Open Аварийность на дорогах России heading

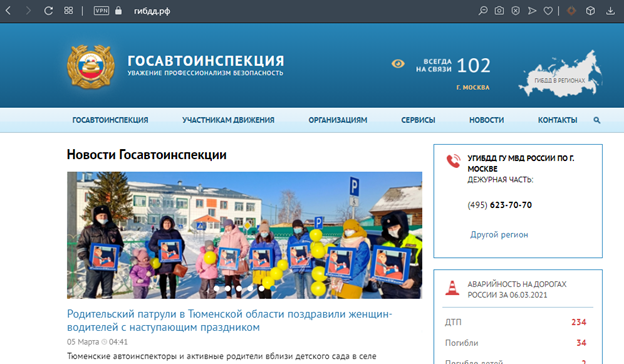point(517,289)
